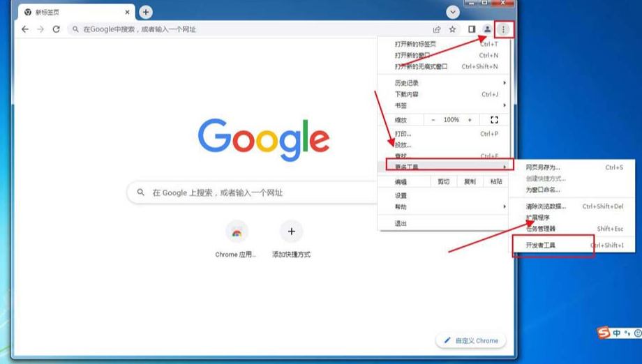Screen dimensions: 642x364
Task: Go back using the back arrow
Action: [25, 29]
